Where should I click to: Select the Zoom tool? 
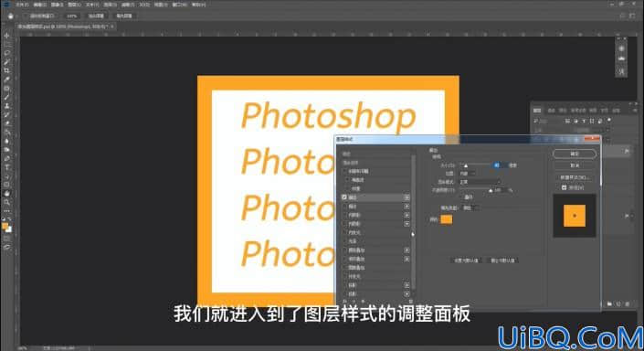pyautogui.click(x=6, y=202)
